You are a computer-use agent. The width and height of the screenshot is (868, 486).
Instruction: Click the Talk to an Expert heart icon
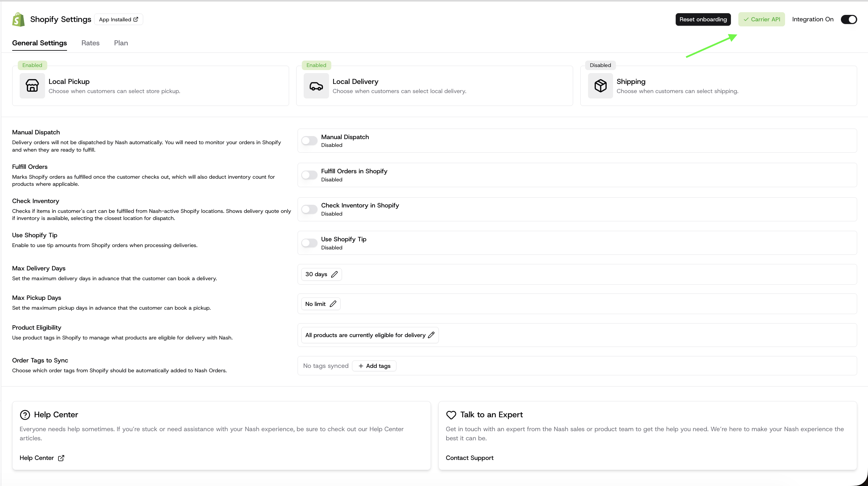451,415
